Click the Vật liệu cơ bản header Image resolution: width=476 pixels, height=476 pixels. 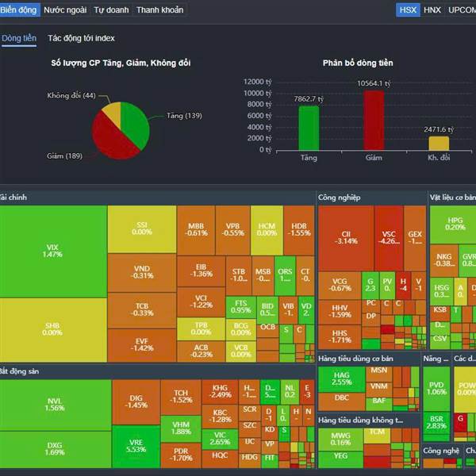click(452, 198)
